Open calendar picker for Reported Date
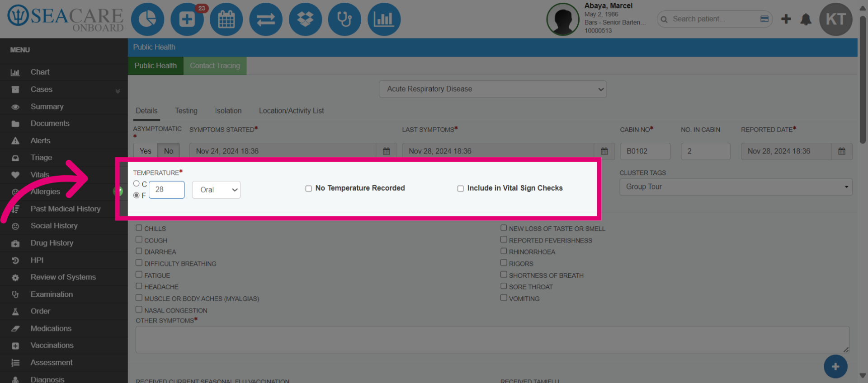This screenshot has width=868, height=383. [x=842, y=151]
